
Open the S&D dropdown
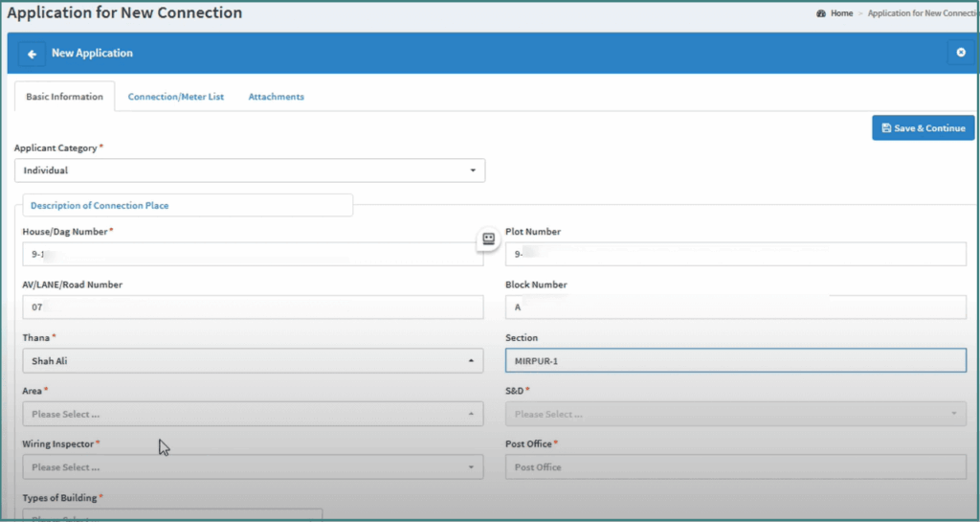tap(735, 415)
